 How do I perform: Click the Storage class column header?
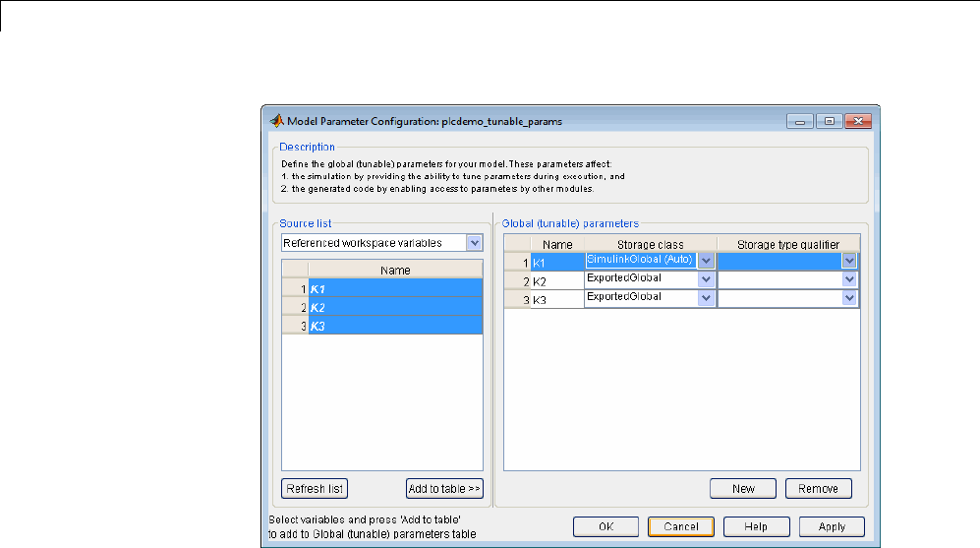[651, 244]
